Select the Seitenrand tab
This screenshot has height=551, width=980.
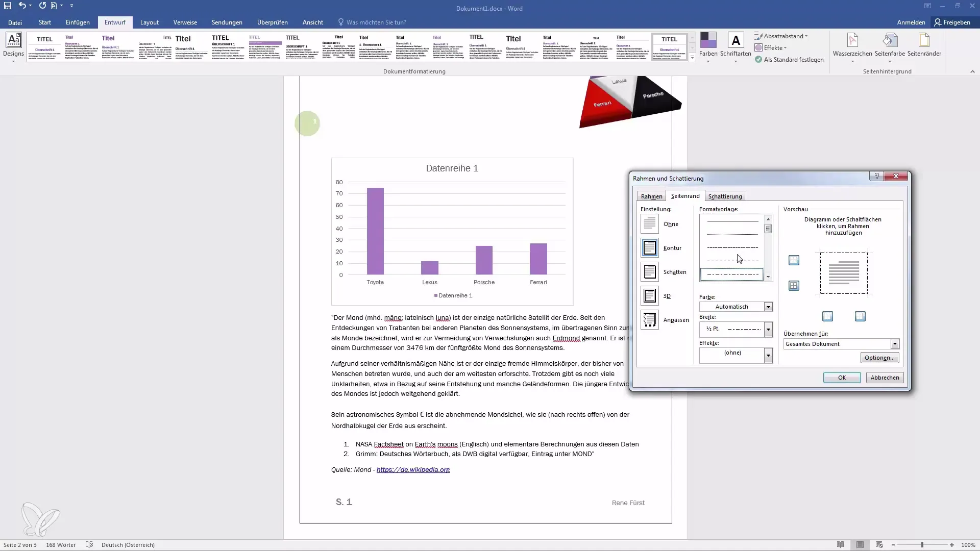[x=685, y=196]
